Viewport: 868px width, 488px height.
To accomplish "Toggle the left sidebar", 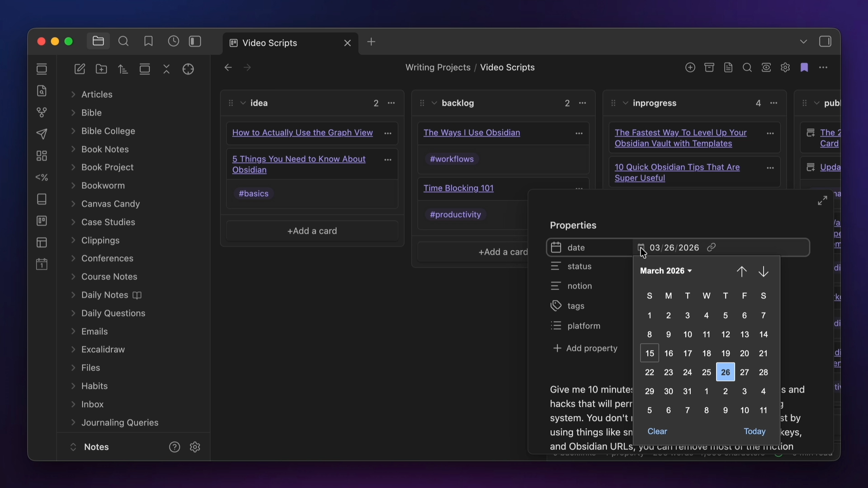I will point(195,42).
